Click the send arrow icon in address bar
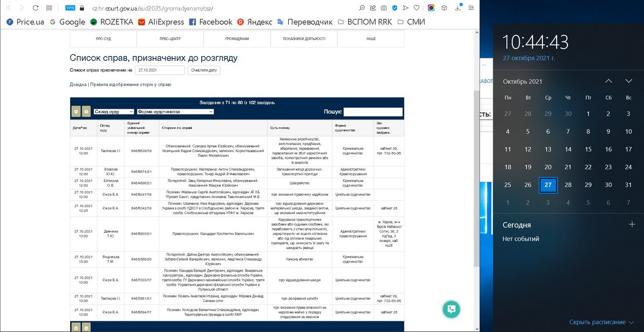This screenshot has width=644, height=332. [x=405, y=8]
